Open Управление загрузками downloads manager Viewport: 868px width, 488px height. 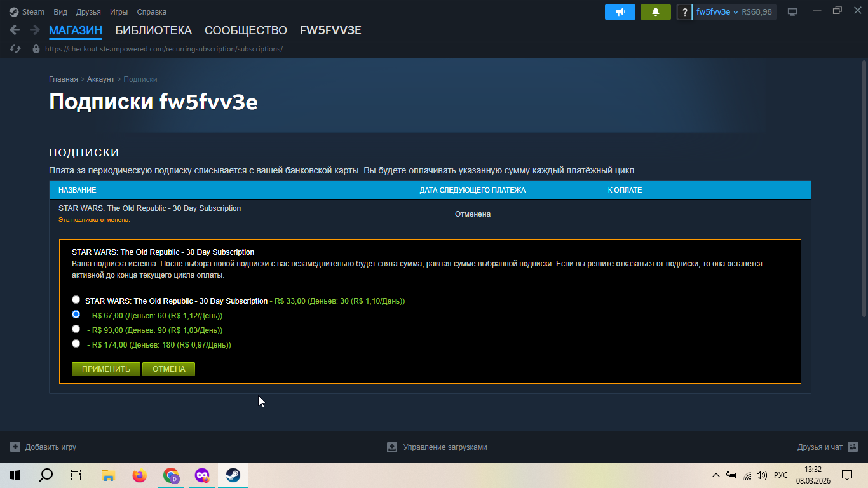tap(437, 447)
